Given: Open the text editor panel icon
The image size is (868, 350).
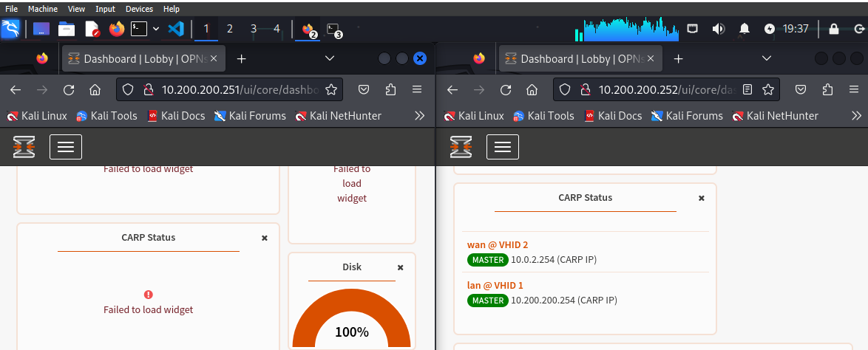Looking at the screenshot, I should 92,29.
